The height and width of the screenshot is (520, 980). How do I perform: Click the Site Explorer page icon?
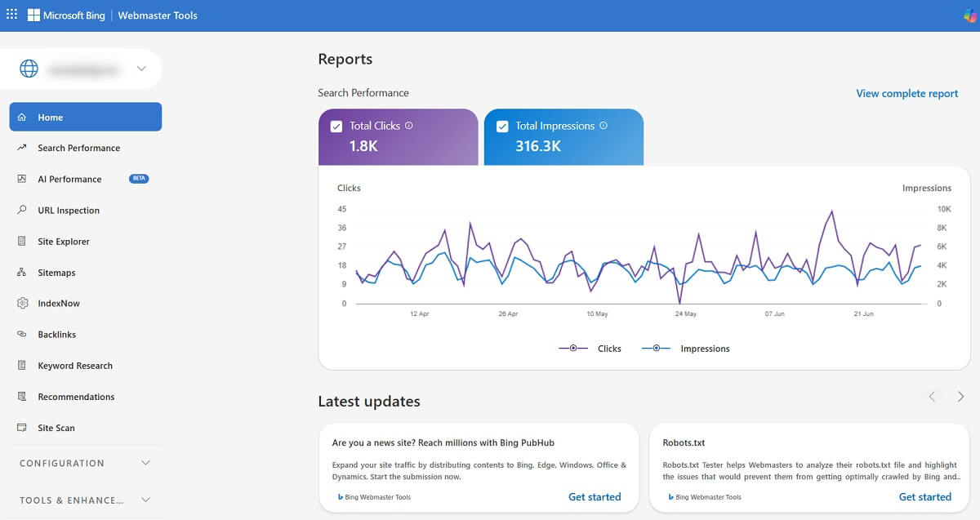22,242
